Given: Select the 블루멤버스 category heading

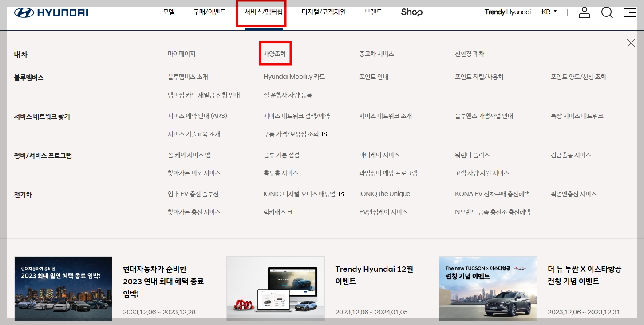Looking at the screenshot, I should click(x=29, y=78).
